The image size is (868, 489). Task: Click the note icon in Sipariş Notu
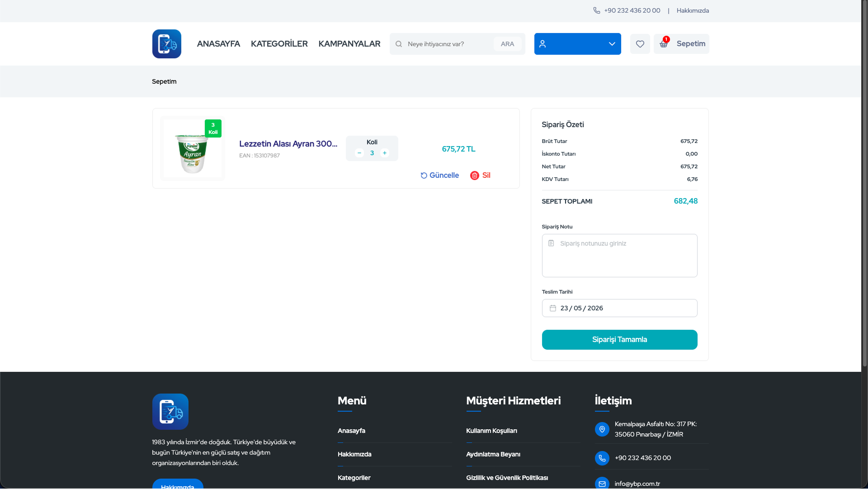tap(551, 243)
